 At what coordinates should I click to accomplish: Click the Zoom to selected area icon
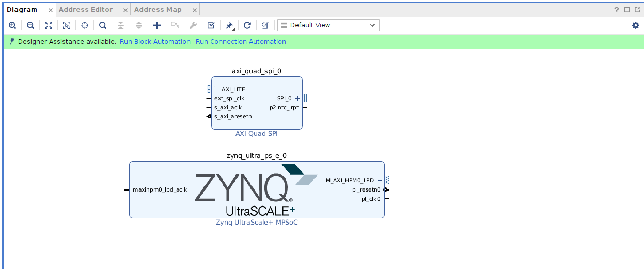tap(67, 25)
